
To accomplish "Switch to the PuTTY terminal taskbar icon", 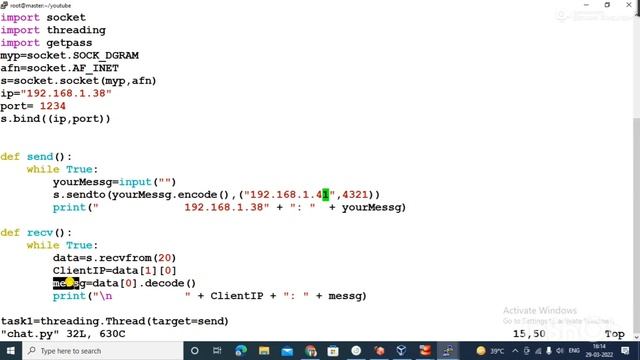I will 448,351.
